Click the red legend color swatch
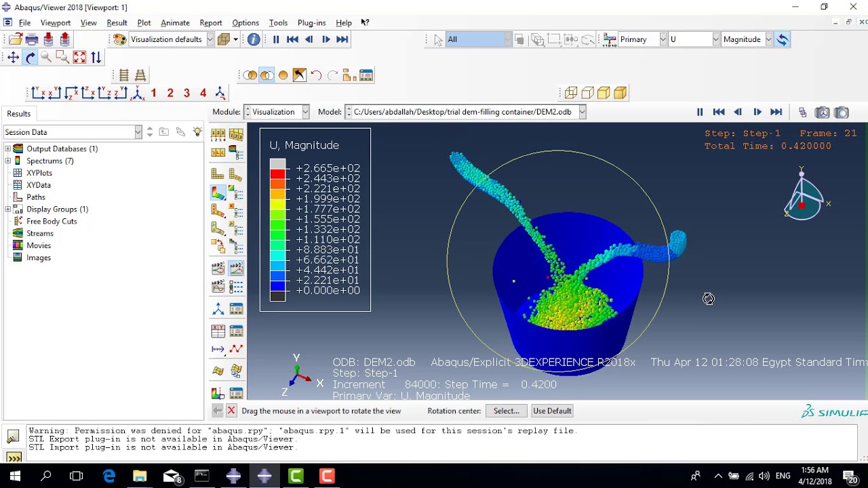Image resolution: width=868 pixels, height=488 pixels. tap(278, 174)
